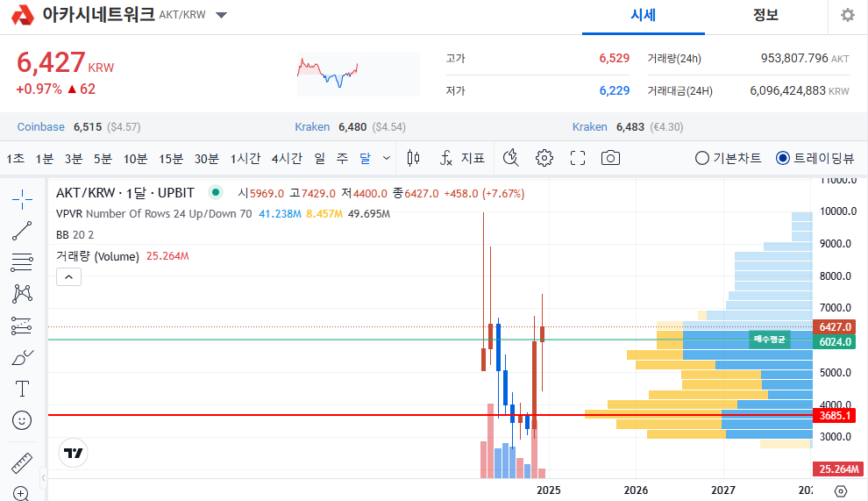Click the red 3685.1 price line label
Screen dimensions: 868x501
click(834, 415)
